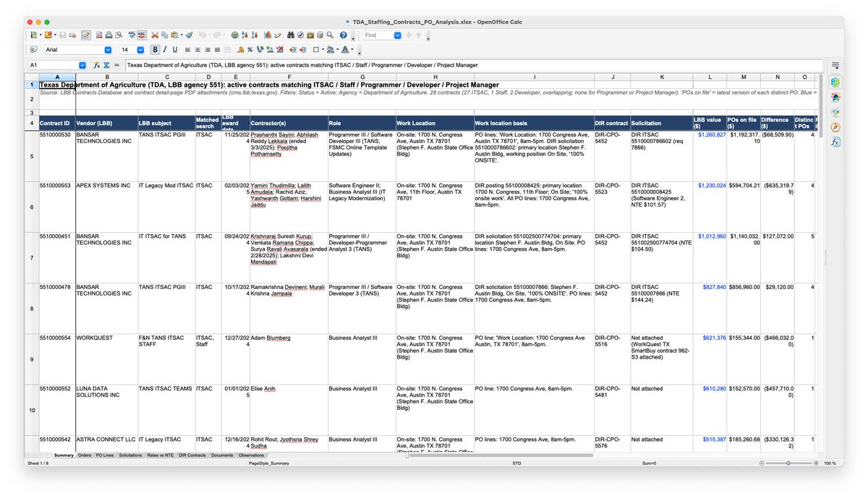This screenshot has width=868, height=498.
Task: Run the Spelling check tool
Action: click(132, 35)
